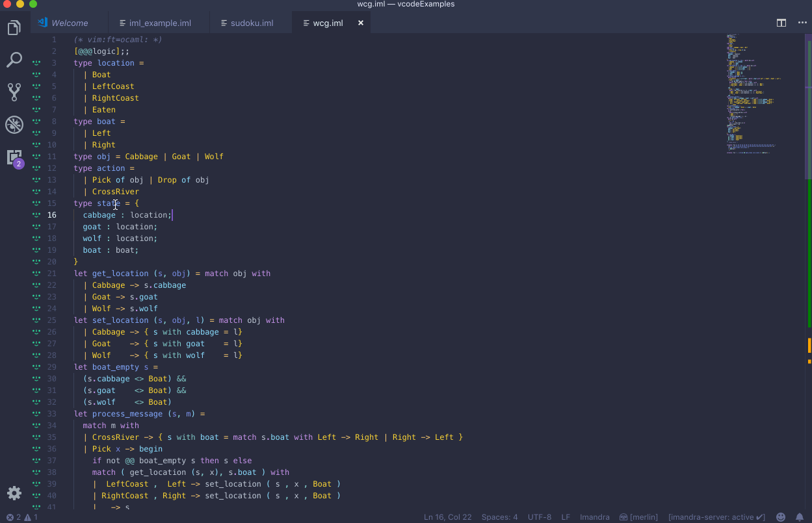The image size is (812, 523).
Task: Close the wcg.iml tab
Action: click(x=360, y=23)
